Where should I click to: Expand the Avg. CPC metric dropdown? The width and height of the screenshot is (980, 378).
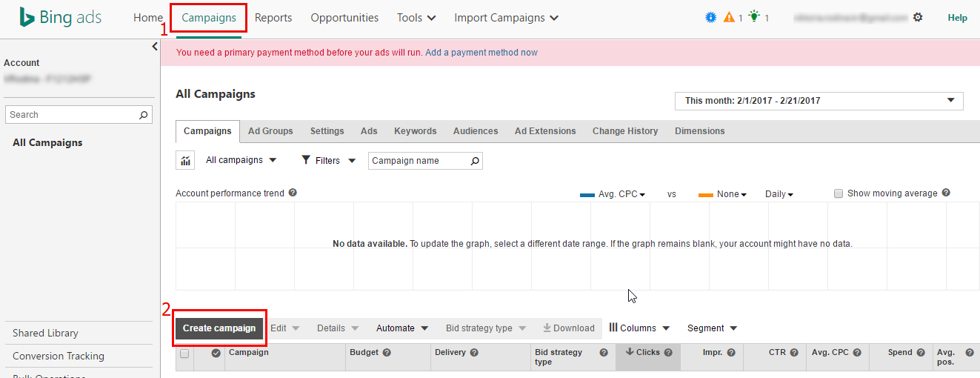click(x=621, y=194)
